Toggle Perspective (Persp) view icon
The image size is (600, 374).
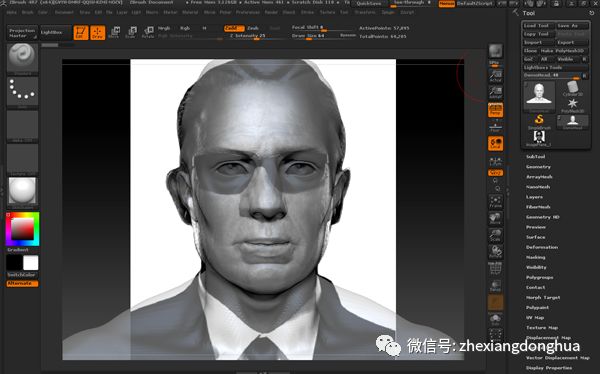[x=495, y=110]
